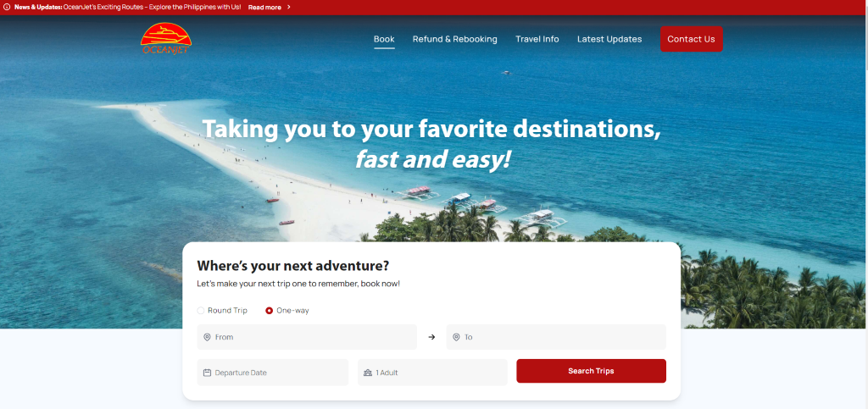Click the passengers group icon
Screen dimensions: 868x409
coord(368,373)
